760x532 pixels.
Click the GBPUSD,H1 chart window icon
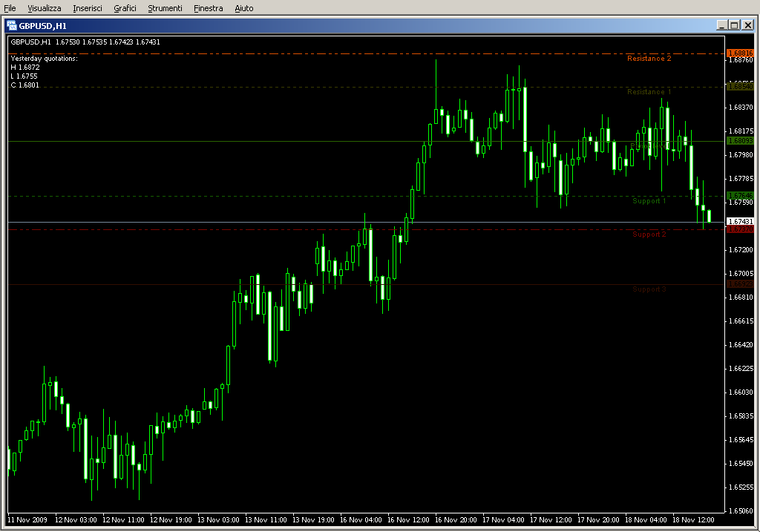(12, 26)
